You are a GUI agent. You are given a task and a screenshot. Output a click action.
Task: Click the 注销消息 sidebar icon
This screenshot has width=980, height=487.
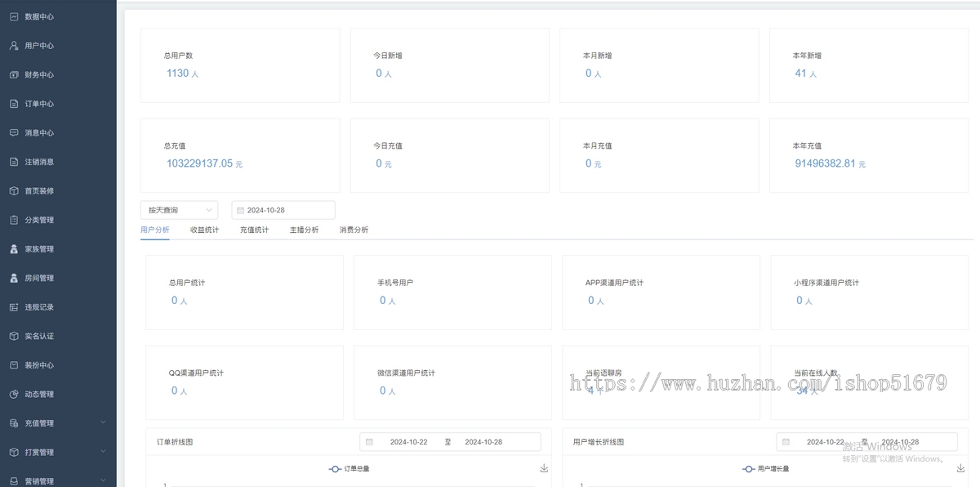[x=14, y=162]
